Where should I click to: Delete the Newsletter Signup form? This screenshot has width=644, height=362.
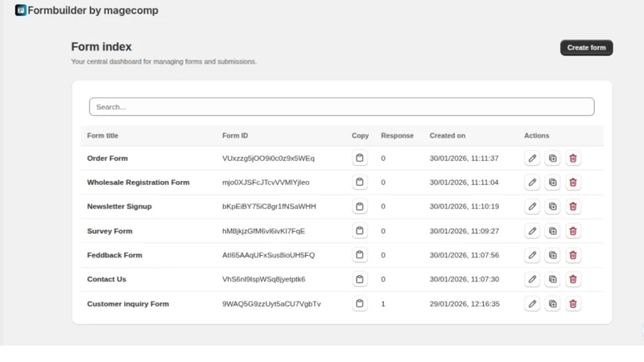pyautogui.click(x=573, y=207)
